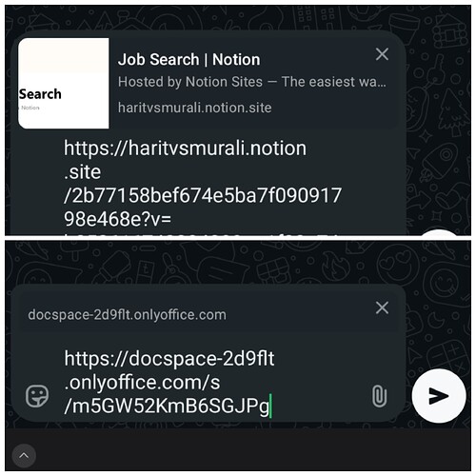Place cursor in /2b77158bef674e5ba7f090917 line
476x476 pixels.
[203, 195]
